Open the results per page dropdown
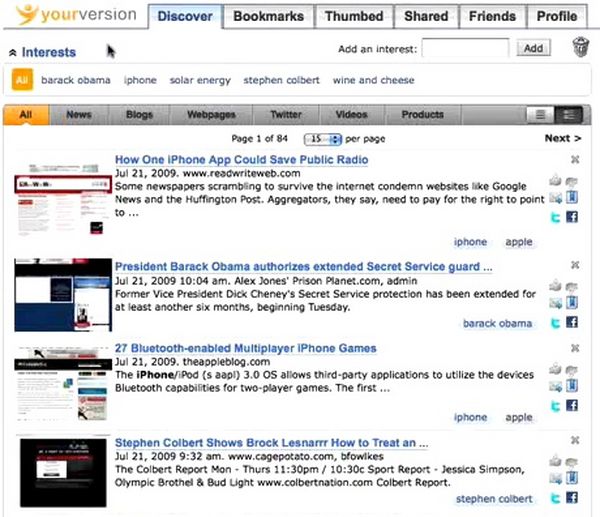The height and width of the screenshot is (517, 600). click(x=322, y=139)
